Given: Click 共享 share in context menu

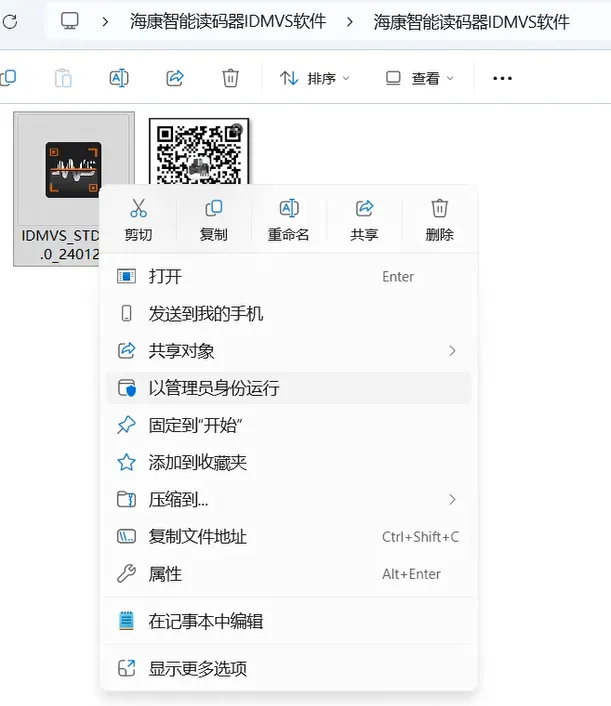Looking at the screenshot, I should [364, 220].
